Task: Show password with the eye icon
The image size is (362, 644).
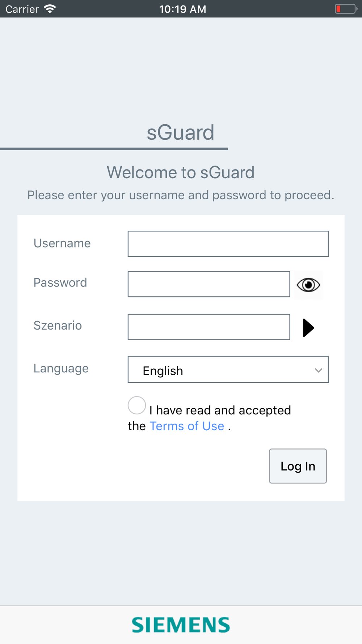Action: (308, 285)
